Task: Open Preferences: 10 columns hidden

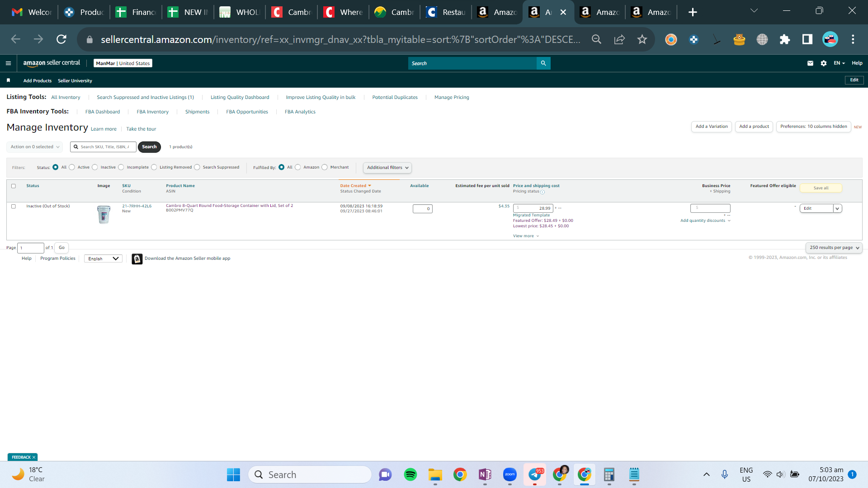Action: (x=814, y=127)
